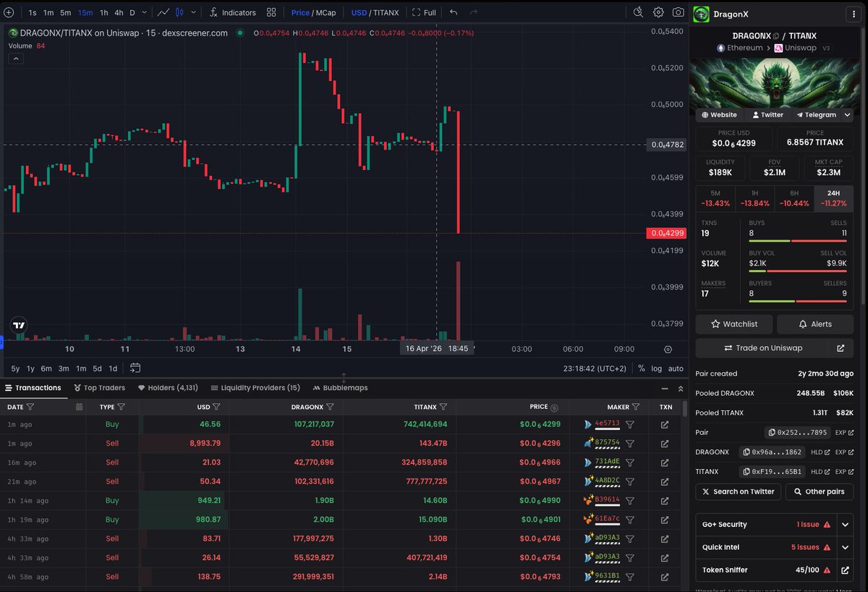This screenshot has height=592, width=868.
Task: Set chart interval to 1h
Action: [x=103, y=12]
